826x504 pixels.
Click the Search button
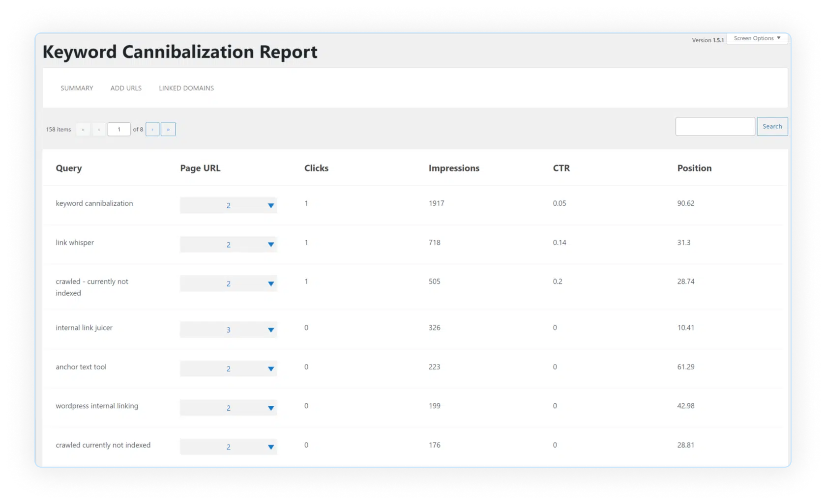[x=772, y=126]
